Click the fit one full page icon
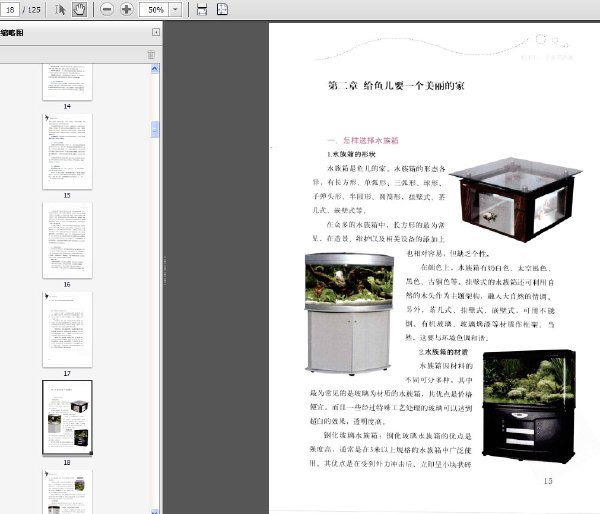Screen dimensions: 600x514 click(x=222, y=10)
